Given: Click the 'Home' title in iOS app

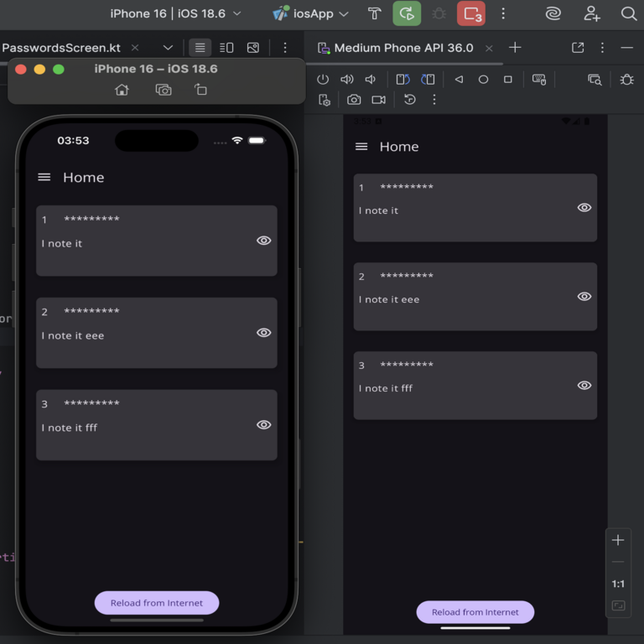Looking at the screenshot, I should [83, 178].
